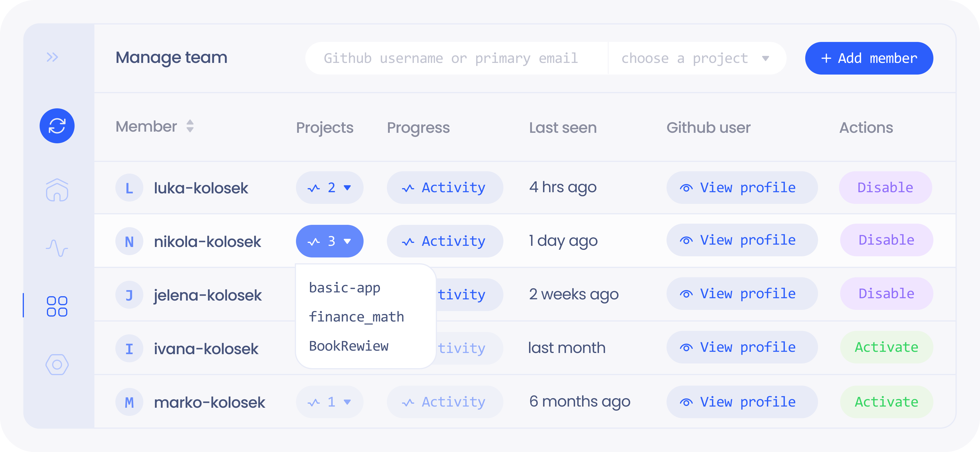Open the activity pulse sidebar icon
The width and height of the screenshot is (980, 452).
57,248
